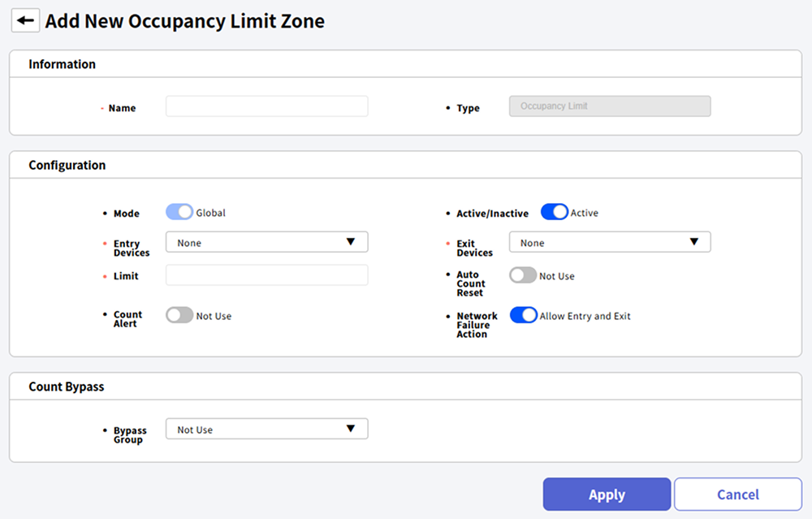Click the Information section header
The width and height of the screenshot is (812, 519).
click(63, 64)
